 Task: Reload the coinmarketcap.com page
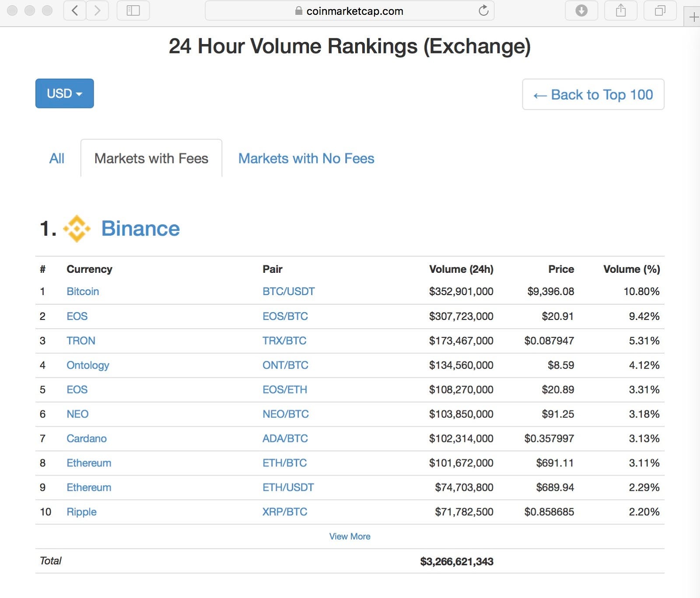483,10
